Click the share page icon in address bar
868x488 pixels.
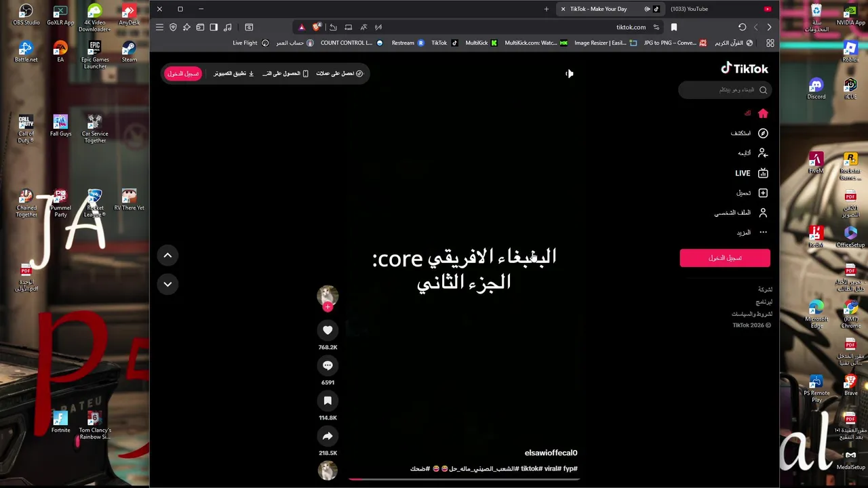pyautogui.click(x=333, y=27)
